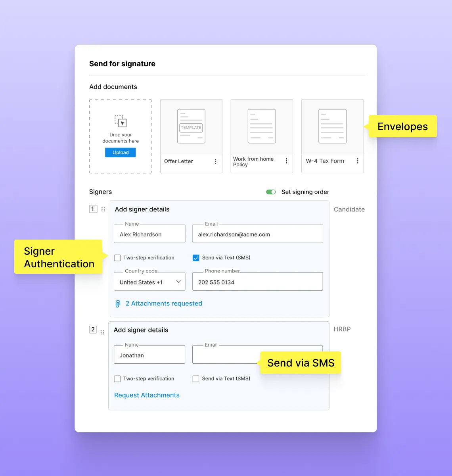The height and width of the screenshot is (476, 452).
Task: Enable Two-step verification for Alex Richardson
Action: pos(117,258)
